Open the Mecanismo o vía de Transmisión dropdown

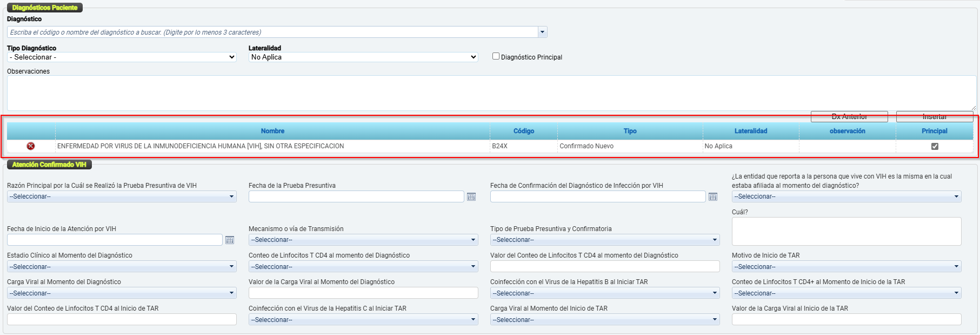coord(363,240)
